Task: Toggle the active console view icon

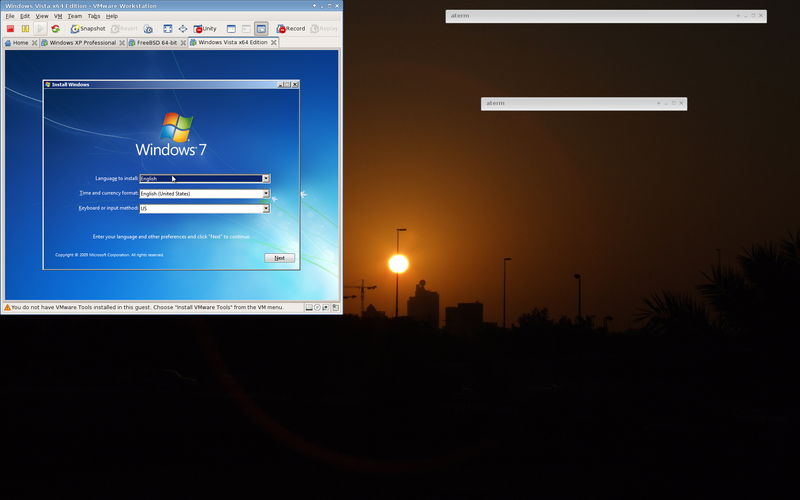Action: click(x=261, y=29)
